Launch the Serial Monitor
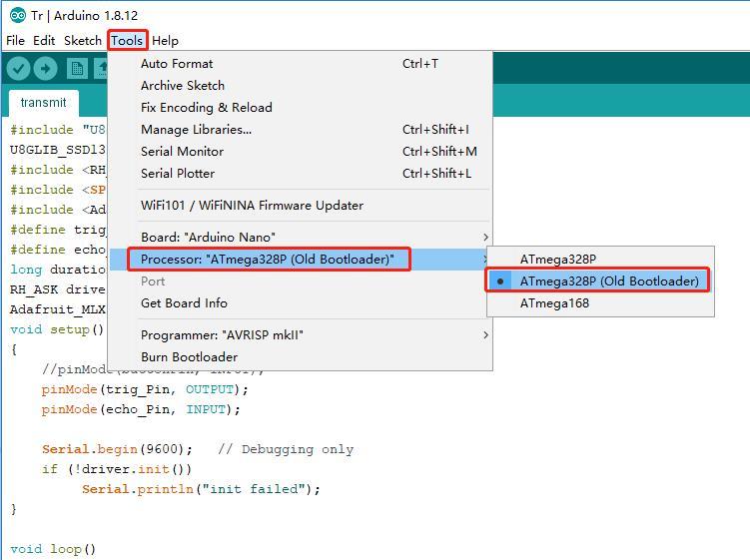The image size is (750, 560). (x=301, y=152)
